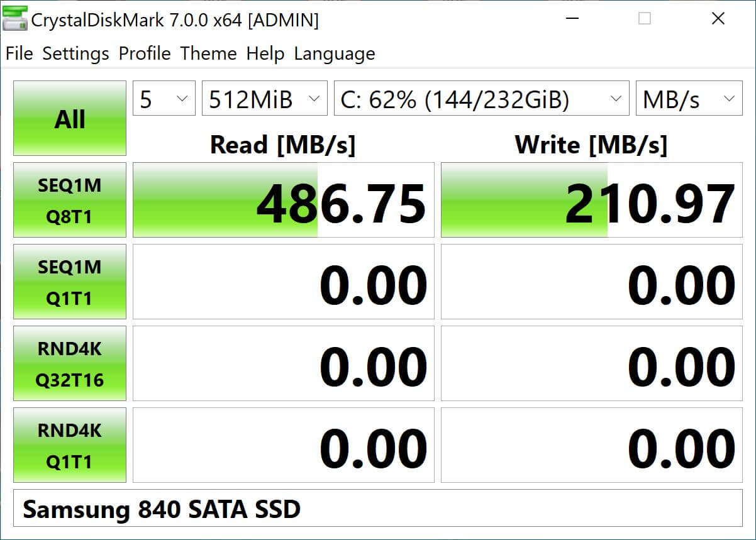Click the CrystalDiskMark icon in the title bar
The width and height of the screenshot is (756, 540).
coord(14,19)
